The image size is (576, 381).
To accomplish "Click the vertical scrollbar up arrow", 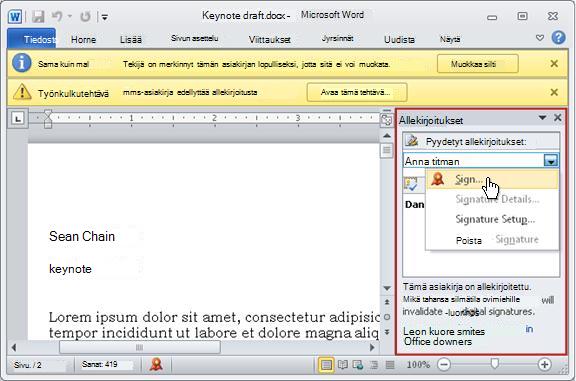I will pyautogui.click(x=387, y=136).
